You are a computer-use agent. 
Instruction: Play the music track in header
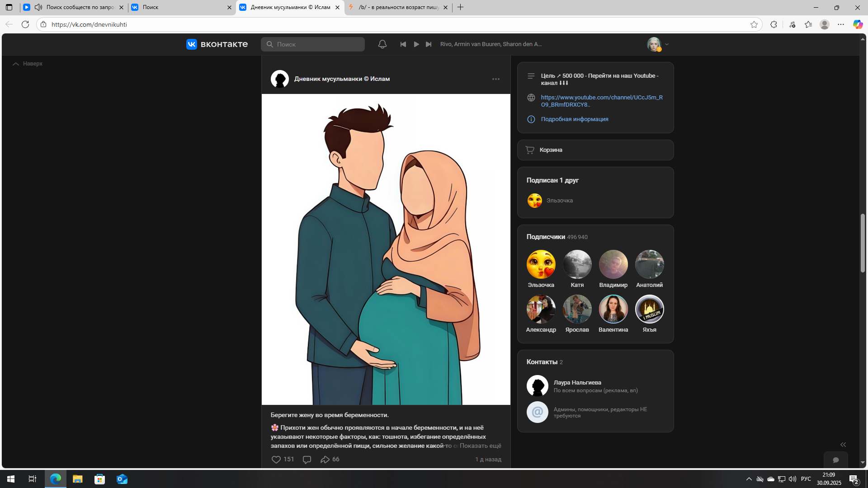(416, 44)
